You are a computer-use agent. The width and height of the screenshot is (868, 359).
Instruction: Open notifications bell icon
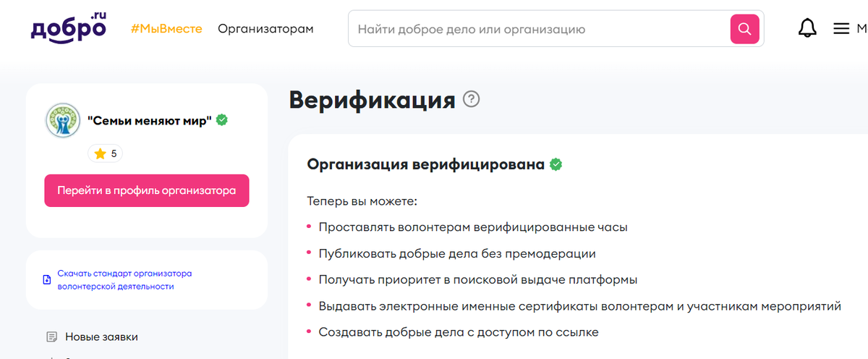point(807,28)
